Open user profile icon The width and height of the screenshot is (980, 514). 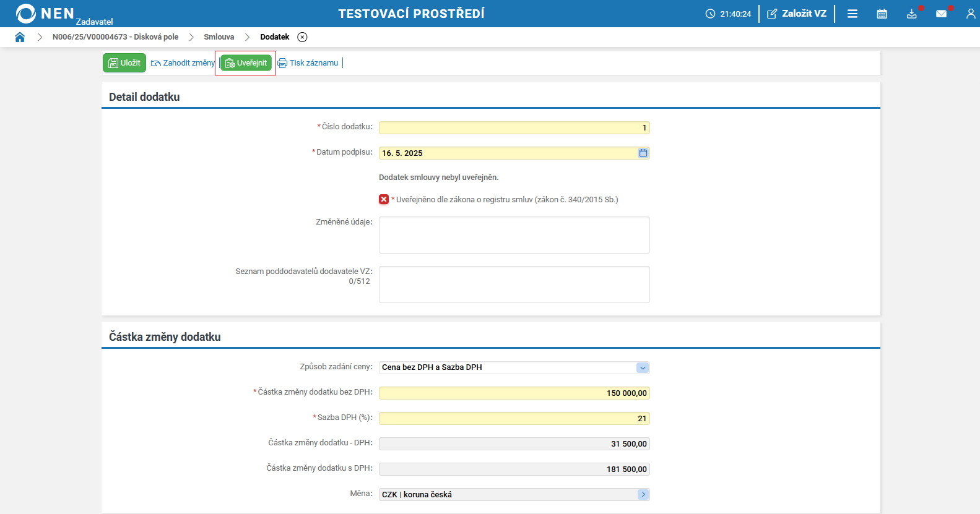(x=970, y=14)
